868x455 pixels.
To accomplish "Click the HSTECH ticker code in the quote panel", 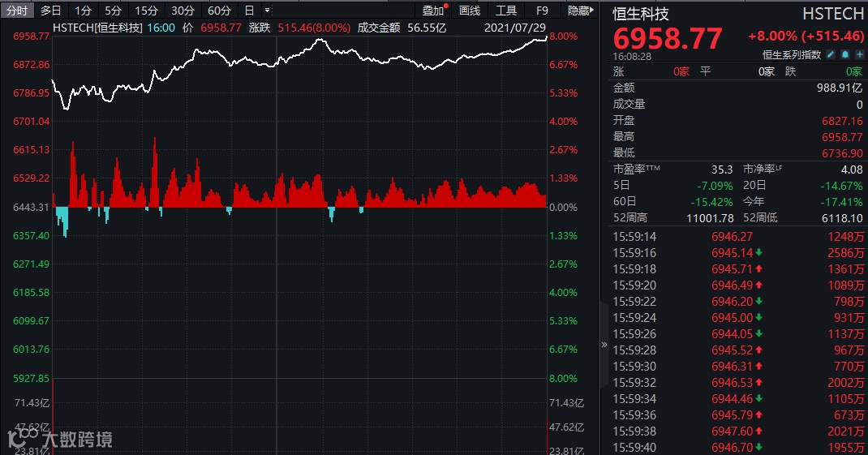I will 833,13.
